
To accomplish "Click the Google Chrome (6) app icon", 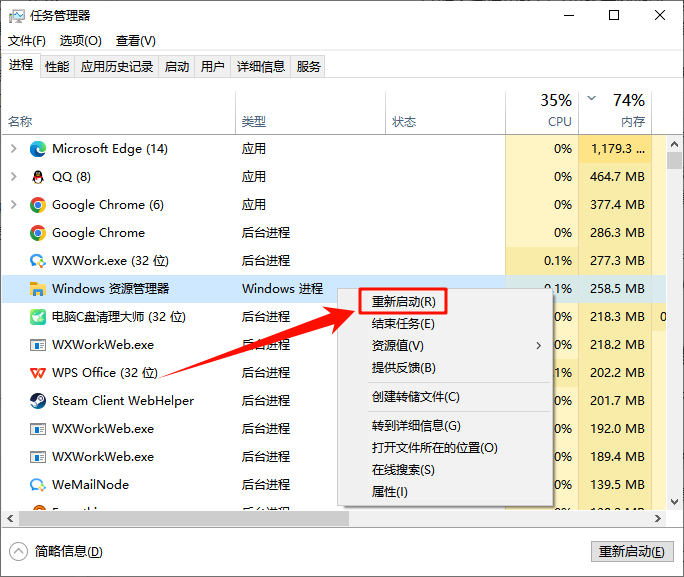I will point(38,205).
